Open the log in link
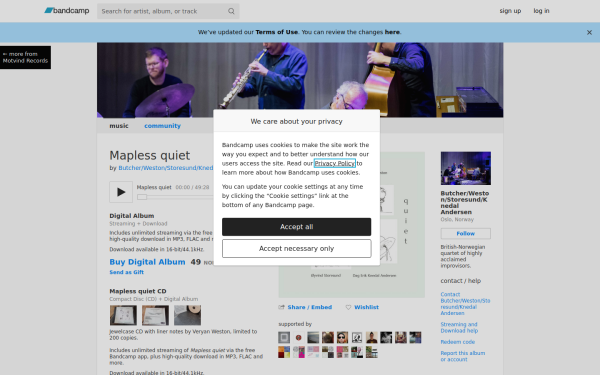The width and height of the screenshot is (600, 375). [x=541, y=11]
